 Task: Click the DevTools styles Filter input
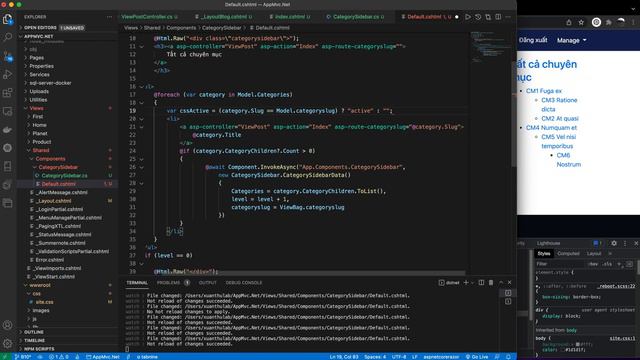point(559,264)
